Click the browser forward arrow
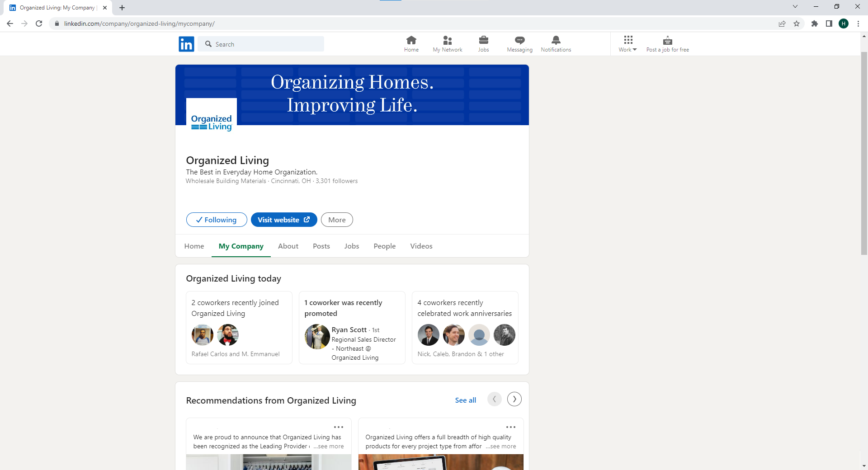This screenshot has width=868, height=470. 24,23
